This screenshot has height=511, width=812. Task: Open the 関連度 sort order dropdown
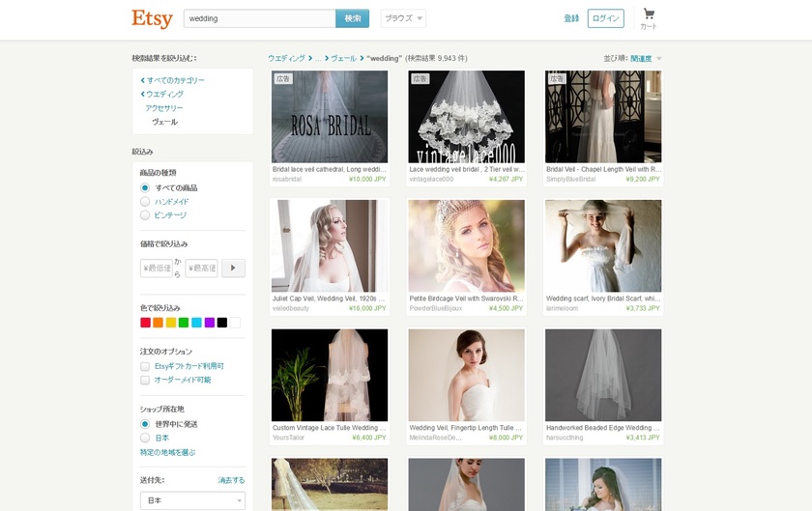(x=646, y=59)
